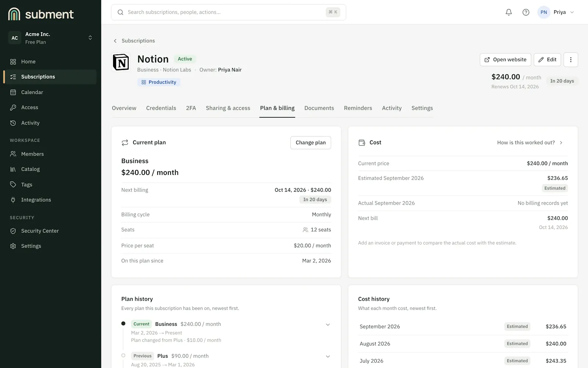Open sidebar Activity history item
This screenshot has height=368, width=588.
coord(50,123)
